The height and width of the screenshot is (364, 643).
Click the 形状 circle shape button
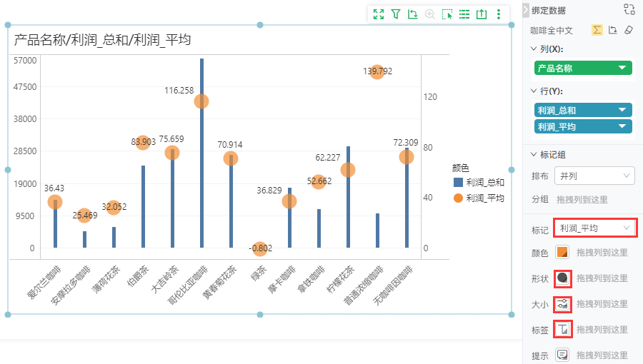point(562,278)
